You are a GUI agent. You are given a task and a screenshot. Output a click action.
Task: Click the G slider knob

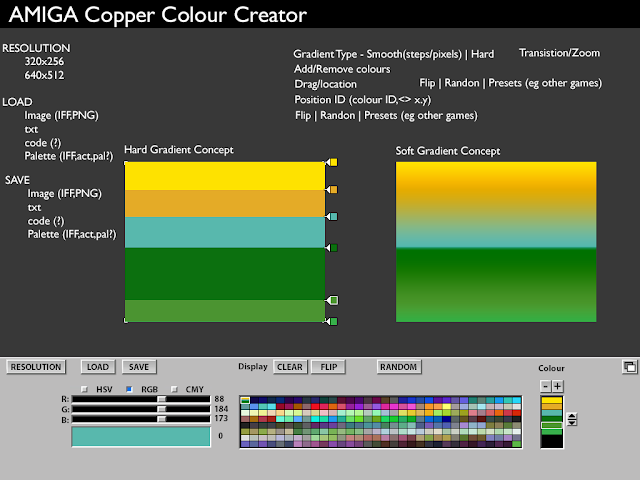click(x=162, y=409)
